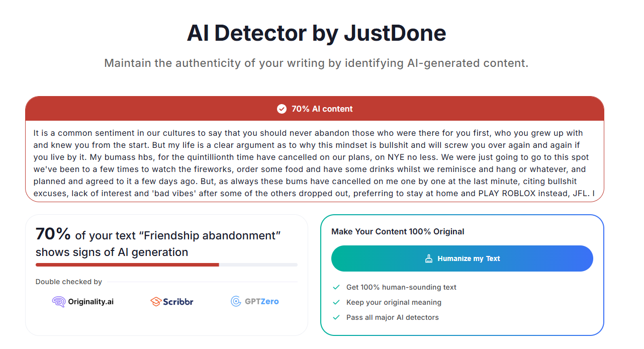This screenshot has width=644, height=349.
Task: Click the "70% AI content" banner label
Action: pyautogui.click(x=322, y=109)
